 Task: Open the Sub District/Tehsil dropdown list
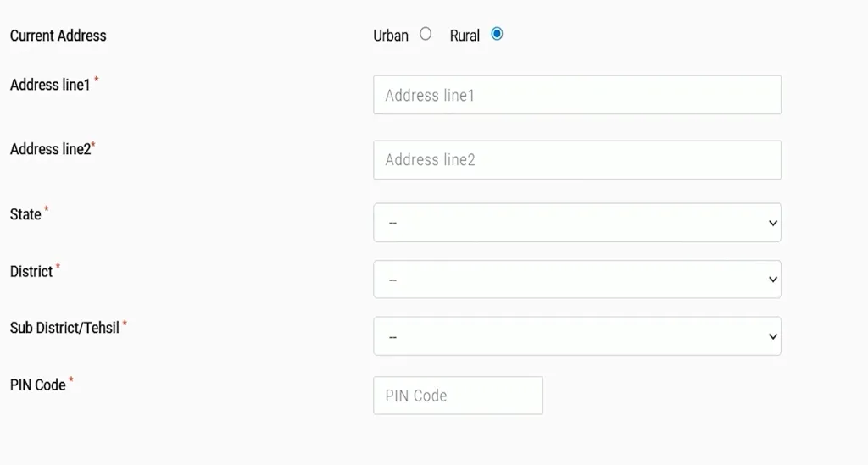click(x=577, y=336)
